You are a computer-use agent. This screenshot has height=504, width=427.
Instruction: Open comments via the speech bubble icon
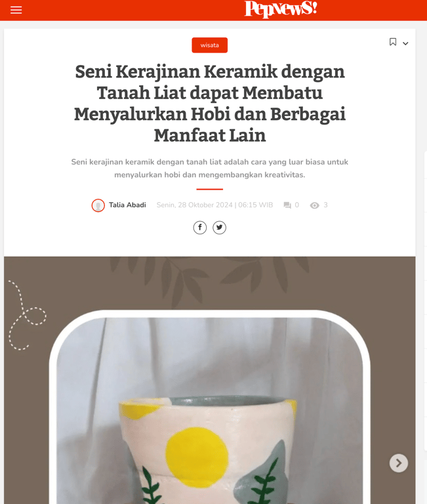click(x=287, y=205)
